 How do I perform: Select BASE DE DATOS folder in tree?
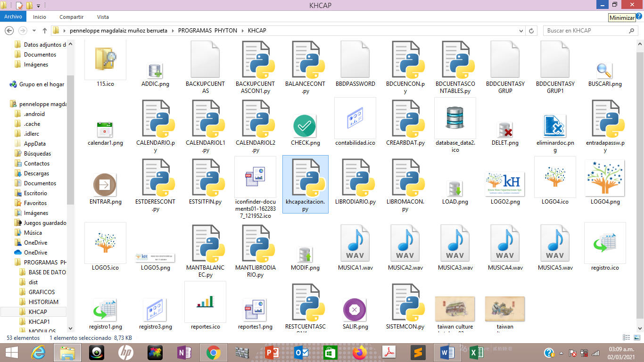click(43, 272)
